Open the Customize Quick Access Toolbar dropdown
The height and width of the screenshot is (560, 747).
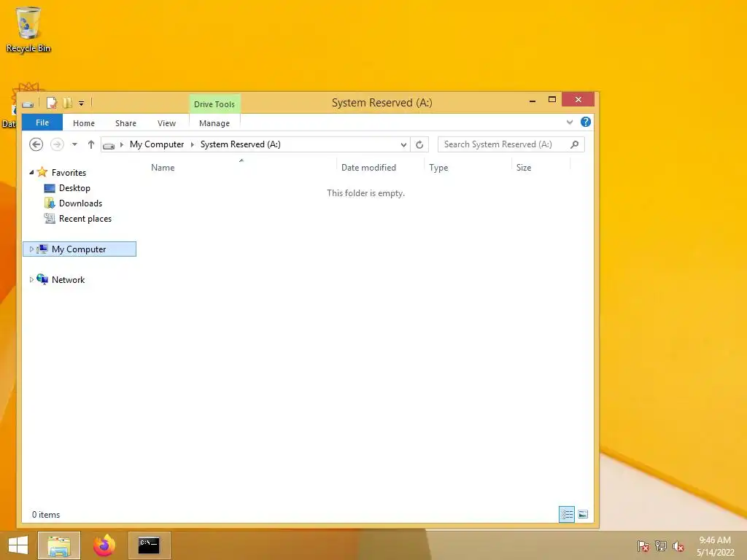[82, 104]
